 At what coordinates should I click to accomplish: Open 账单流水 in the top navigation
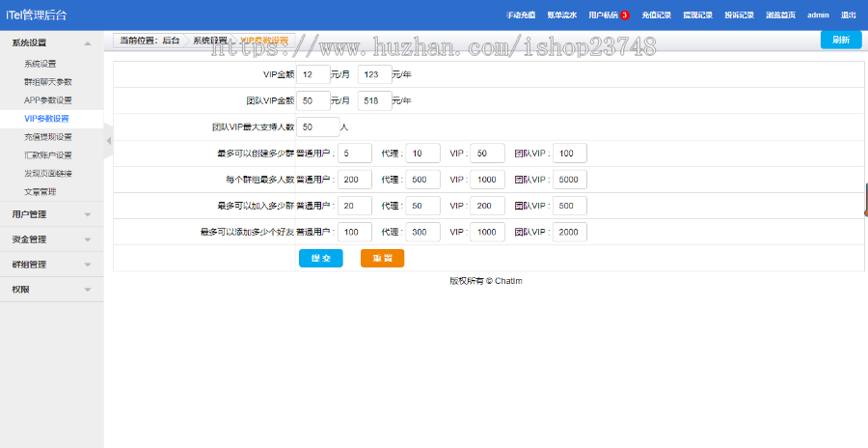(562, 15)
